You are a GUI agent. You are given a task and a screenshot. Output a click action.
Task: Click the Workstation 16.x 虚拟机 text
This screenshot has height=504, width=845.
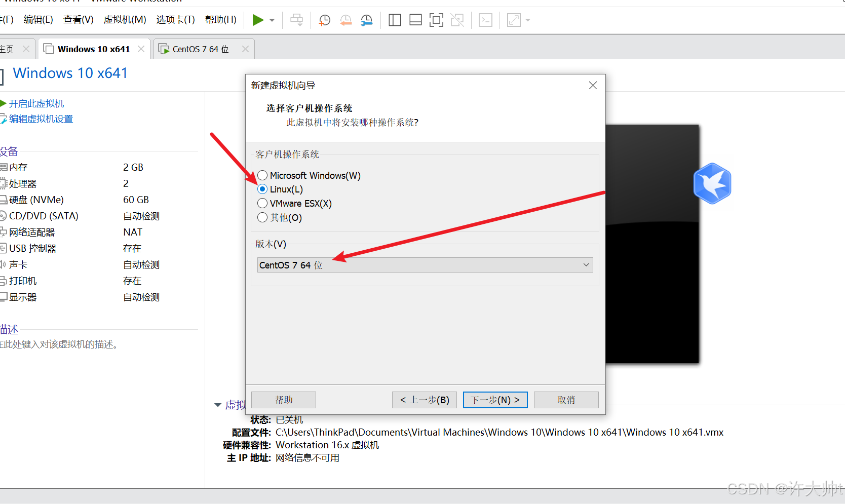327,445
